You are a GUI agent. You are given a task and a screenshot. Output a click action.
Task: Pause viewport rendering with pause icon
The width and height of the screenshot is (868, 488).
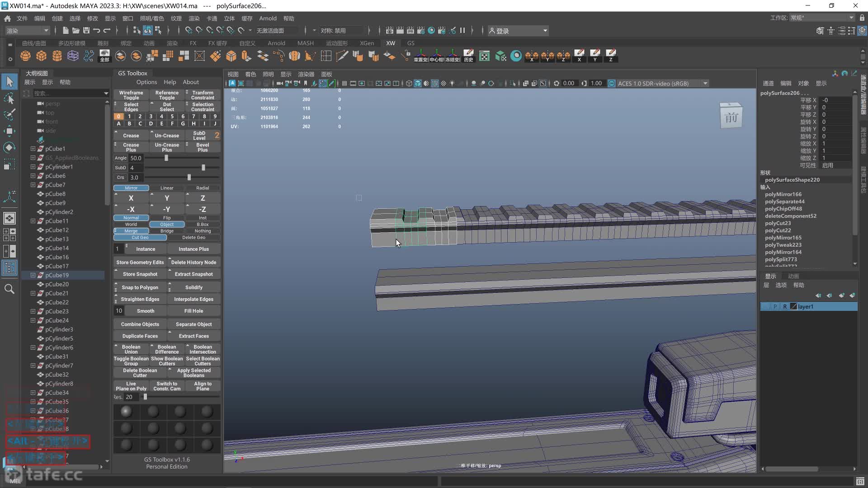coord(462,30)
